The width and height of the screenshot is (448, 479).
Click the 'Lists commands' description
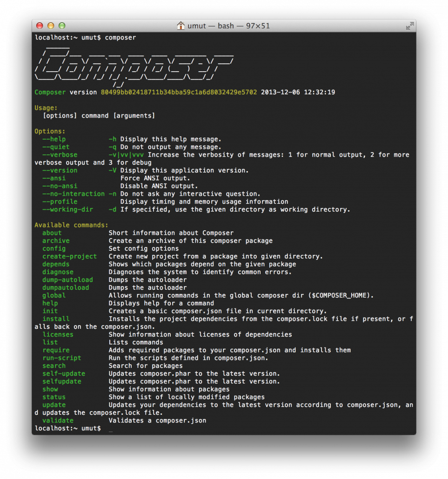[x=136, y=342]
